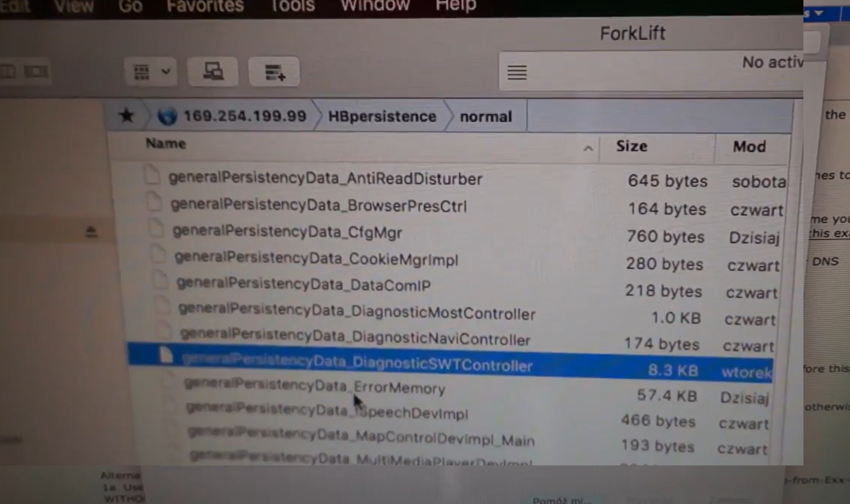Screen dimensions: 850x504
Task: Click the Favorites star icon in path bar
Action: (127, 115)
